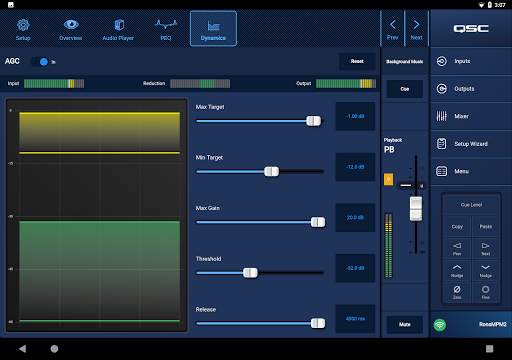Click the Menu list icon
Screen dimensions: 512x360
442,171
